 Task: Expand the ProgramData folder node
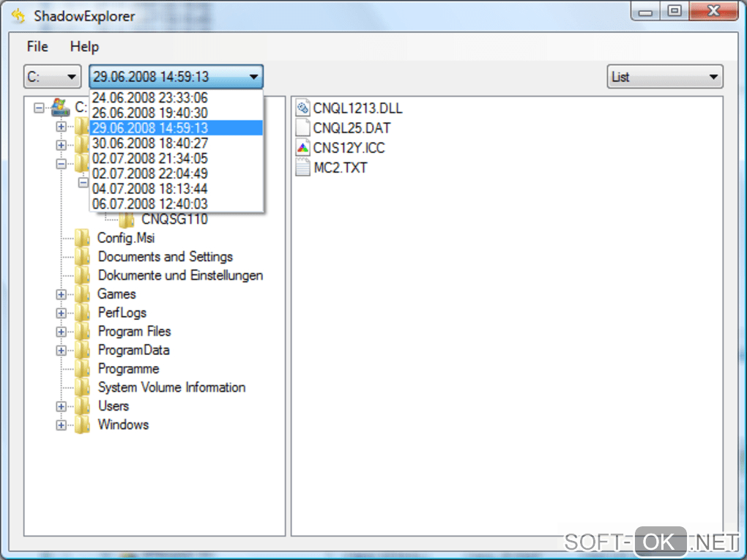61,351
